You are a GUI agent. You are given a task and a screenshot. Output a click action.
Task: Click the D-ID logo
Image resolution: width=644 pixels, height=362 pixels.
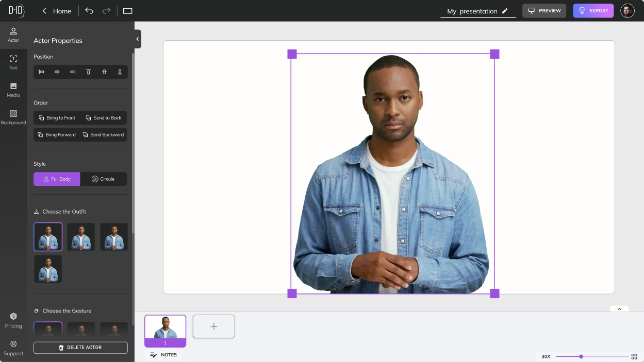pos(16,11)
